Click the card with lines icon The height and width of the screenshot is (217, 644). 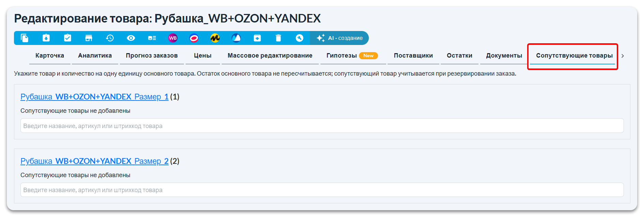click(x=152, y=38)
